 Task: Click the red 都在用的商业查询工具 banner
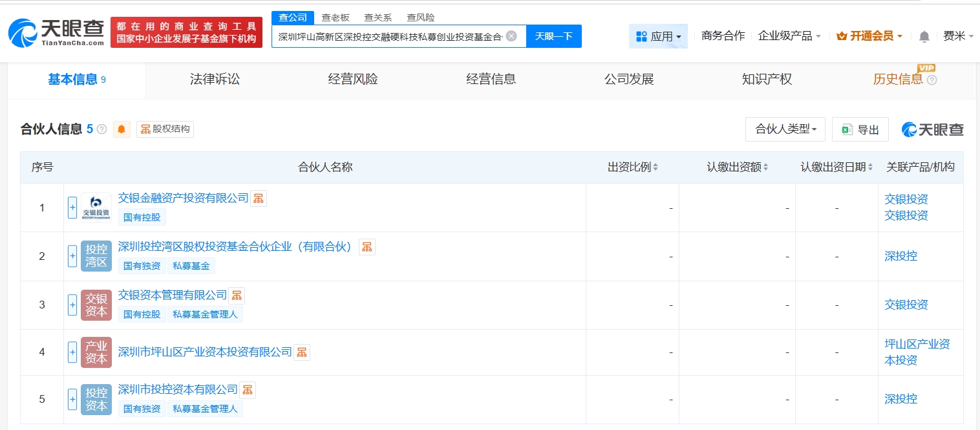[x=187, y=32]
